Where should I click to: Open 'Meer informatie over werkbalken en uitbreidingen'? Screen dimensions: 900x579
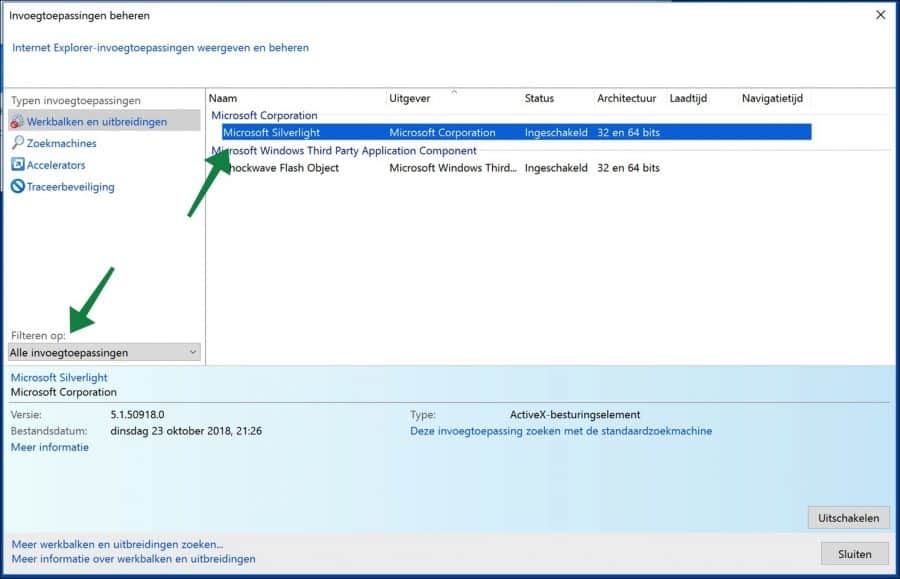pos(134,558)
